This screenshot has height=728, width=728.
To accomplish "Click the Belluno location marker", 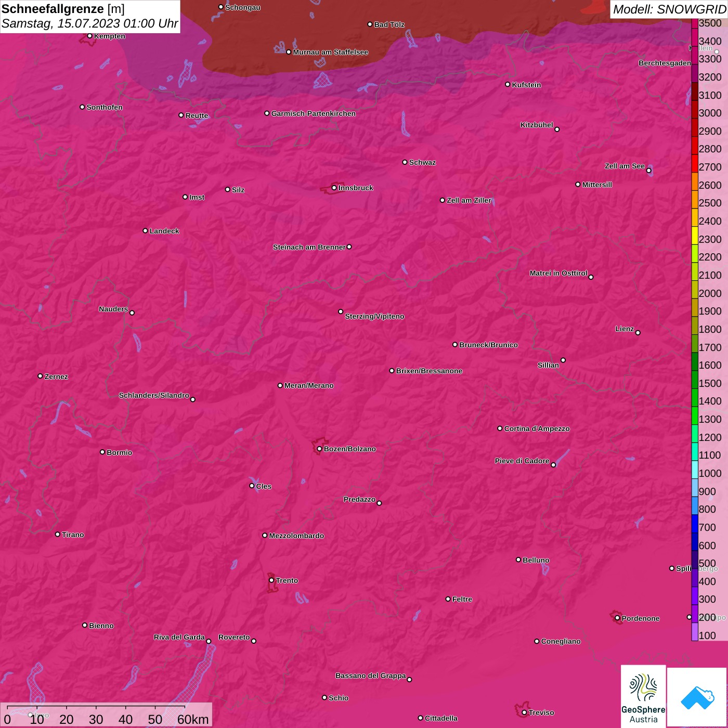I will [518, 560].
